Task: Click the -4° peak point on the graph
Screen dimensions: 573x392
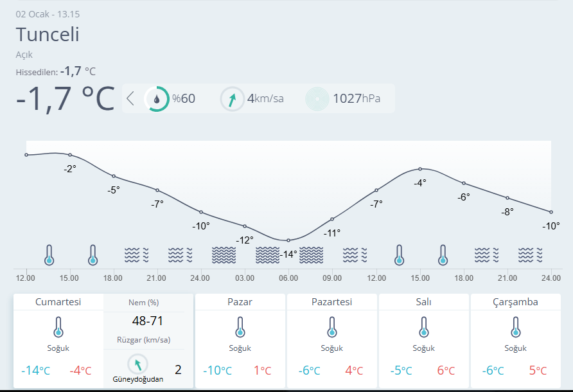Action: click(420, 169)
